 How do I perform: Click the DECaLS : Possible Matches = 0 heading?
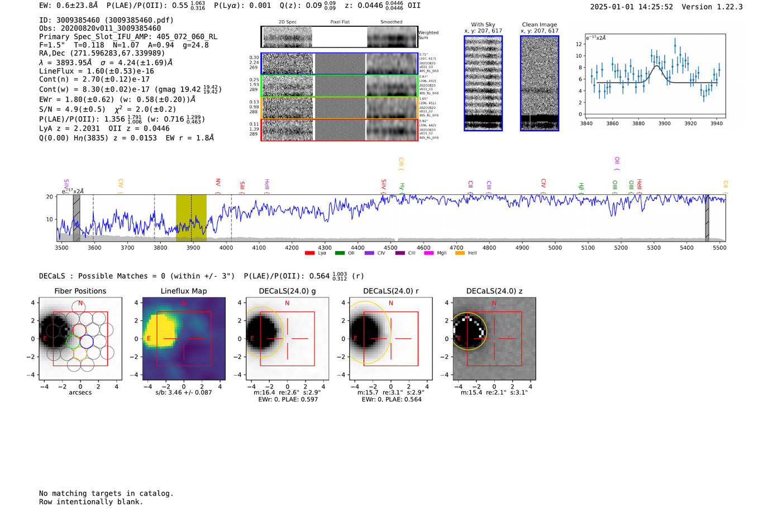click(137, 276)
